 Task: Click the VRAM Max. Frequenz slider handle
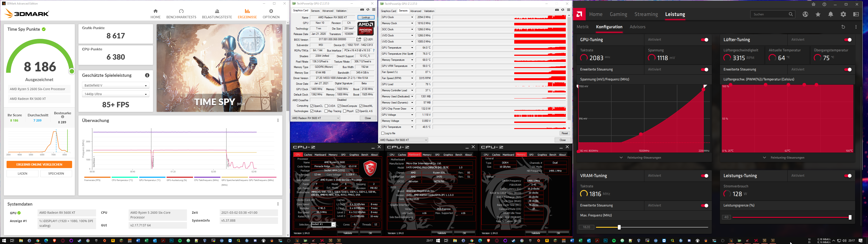[619, 228]
